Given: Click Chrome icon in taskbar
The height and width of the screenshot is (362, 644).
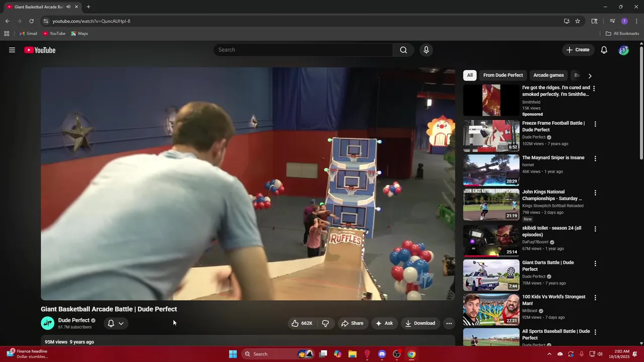Looking at the screenshot, I should pos(412,354).
